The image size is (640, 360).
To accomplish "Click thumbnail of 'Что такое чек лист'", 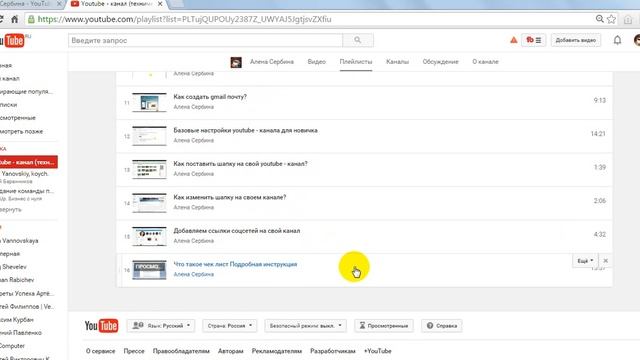I will (x=149, y=269).
